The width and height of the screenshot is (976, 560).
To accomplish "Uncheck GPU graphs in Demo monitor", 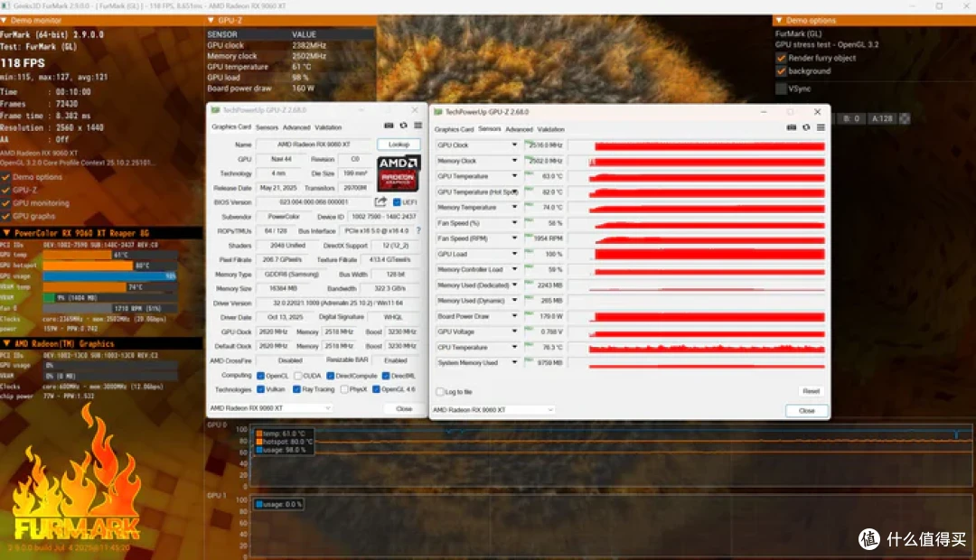I will click(5, 217).
